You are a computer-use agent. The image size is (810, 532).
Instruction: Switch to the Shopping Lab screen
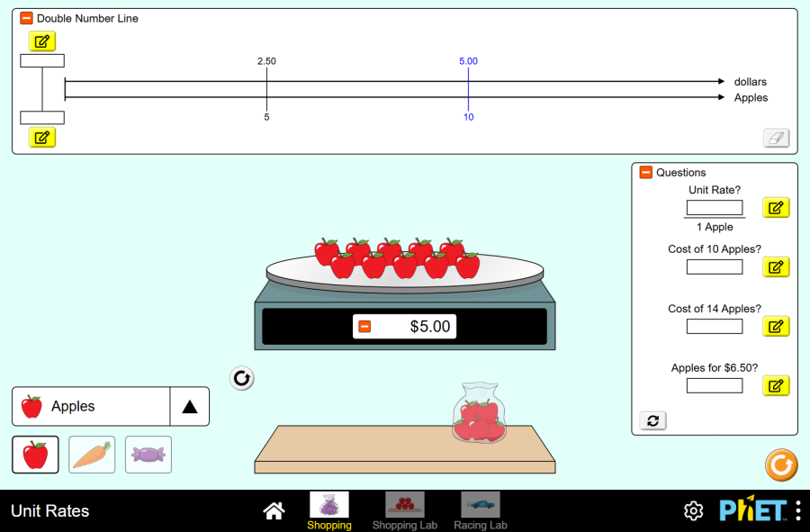[x=405, y=509]
